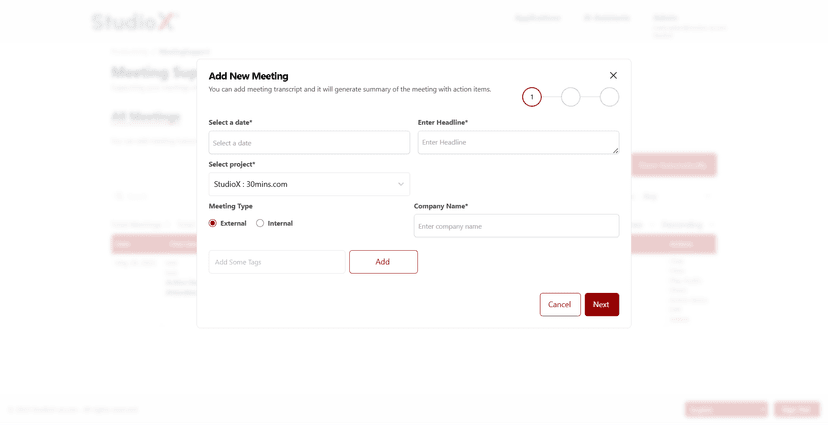Click step 1 circle in the progress indicator
The image size is (828, 425).
pos(532,97)
